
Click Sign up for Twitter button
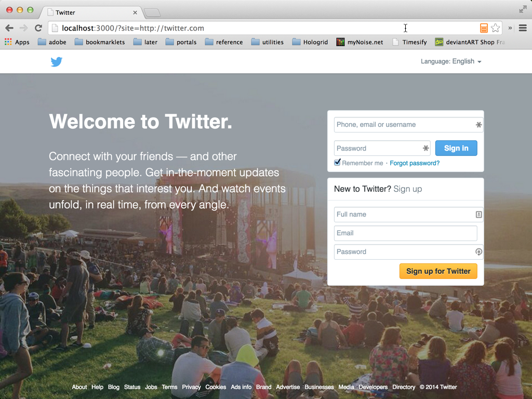[x=438, y=271]
